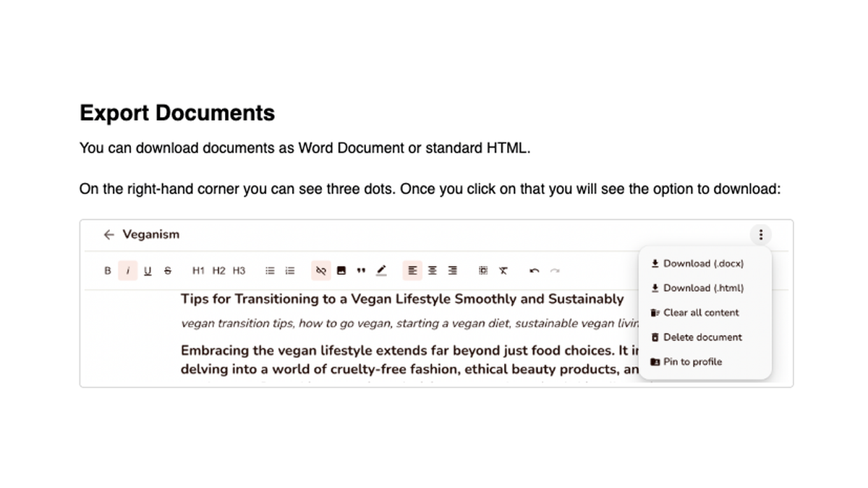Go back using the arrow beside Veganism
This screenshot has width=868, height=488.
click(109, 234)
